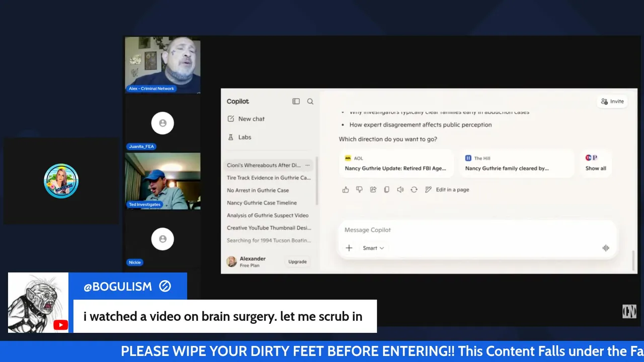Image resolution: width=644 pixels, height=362 pixels.
Task: Copy the response with the copy icon
Action: pos(386,190)
